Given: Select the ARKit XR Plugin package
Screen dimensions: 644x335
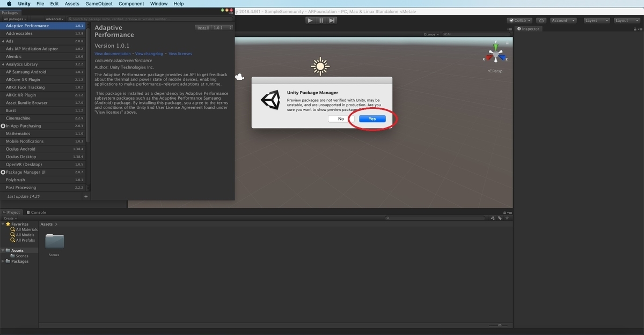Looking at the screenshot, I should point(43,95).
